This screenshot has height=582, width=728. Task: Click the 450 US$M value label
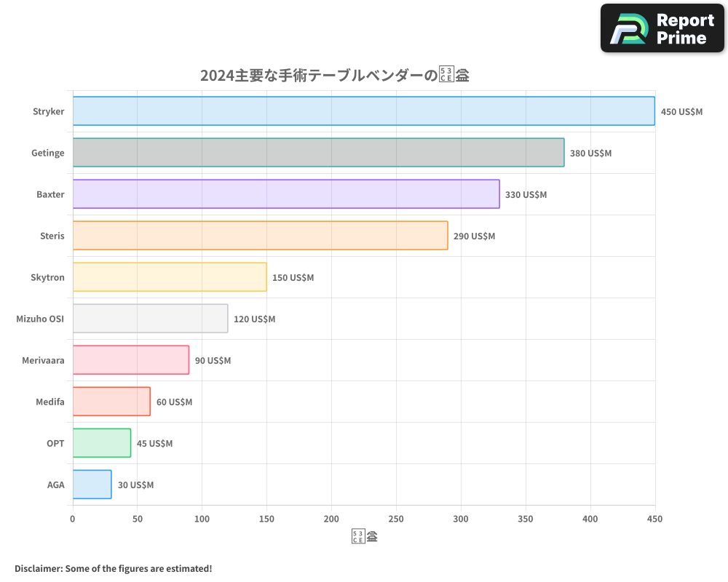pos(680,111)
